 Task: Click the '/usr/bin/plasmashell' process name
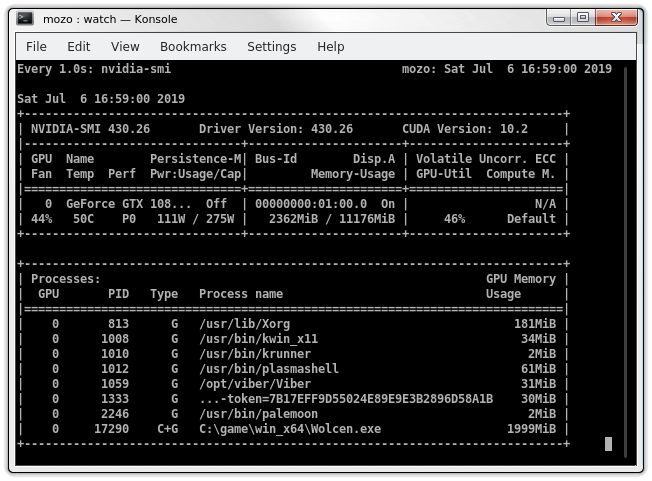point(269,369)
